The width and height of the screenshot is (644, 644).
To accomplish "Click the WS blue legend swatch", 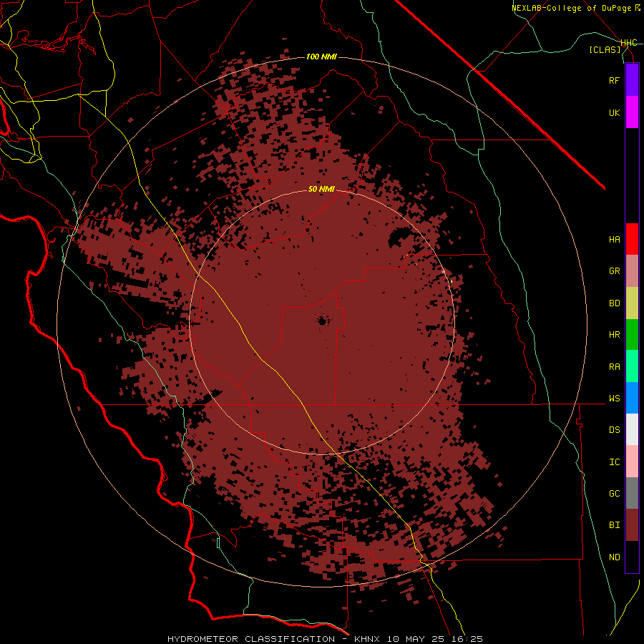I will [632, 398].
